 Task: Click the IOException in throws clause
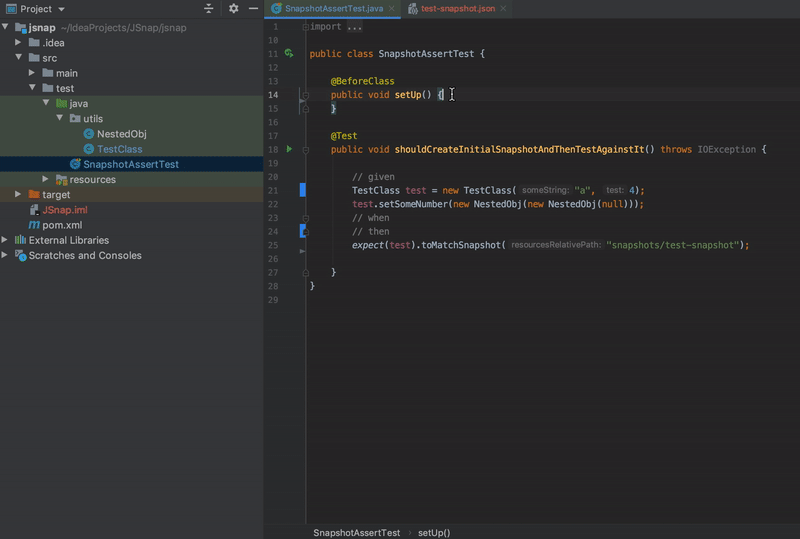tap(727, 150)
